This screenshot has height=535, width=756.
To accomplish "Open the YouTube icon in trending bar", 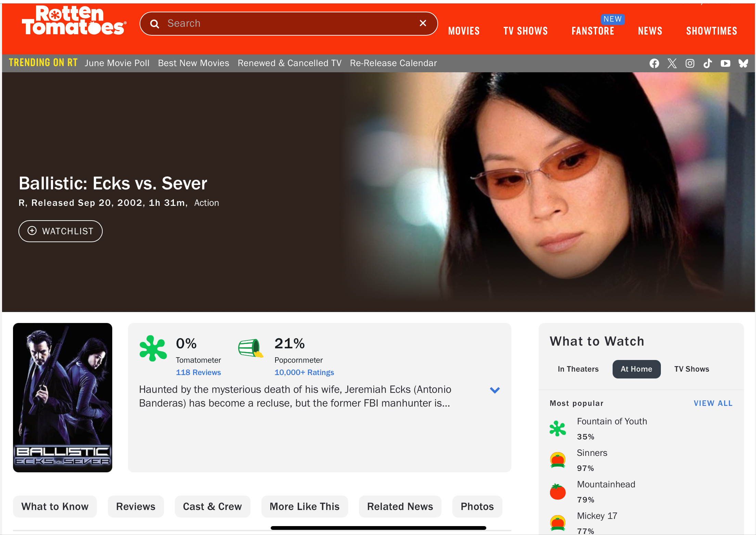I will click(x=725, y=63).
